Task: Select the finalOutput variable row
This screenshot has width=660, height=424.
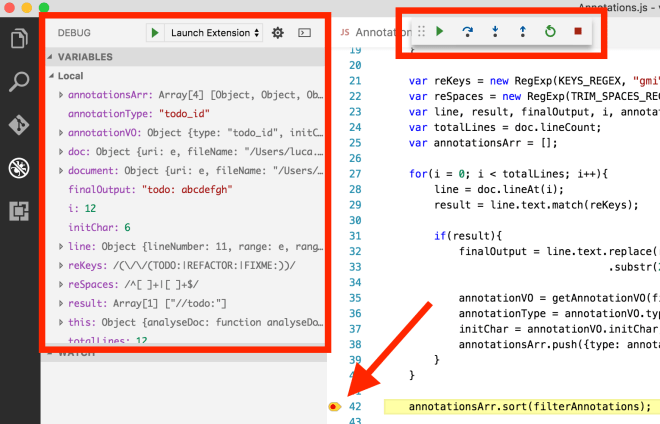Action: click(x=185, y=189)
